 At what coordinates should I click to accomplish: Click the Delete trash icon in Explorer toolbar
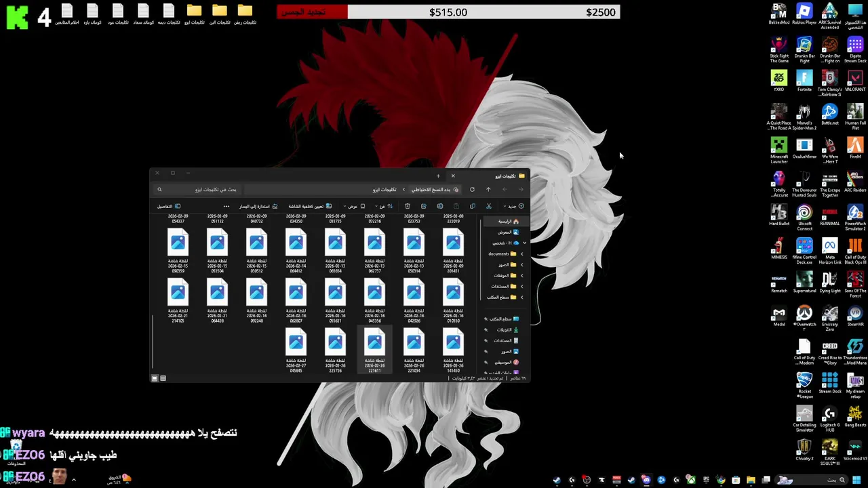[x=408, y=206]
